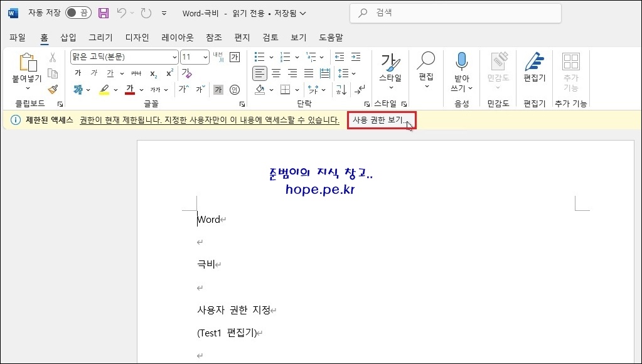Expand the line spacing dropdown arrow
This screenshot has height=364, width=642.
pos(354,73)
